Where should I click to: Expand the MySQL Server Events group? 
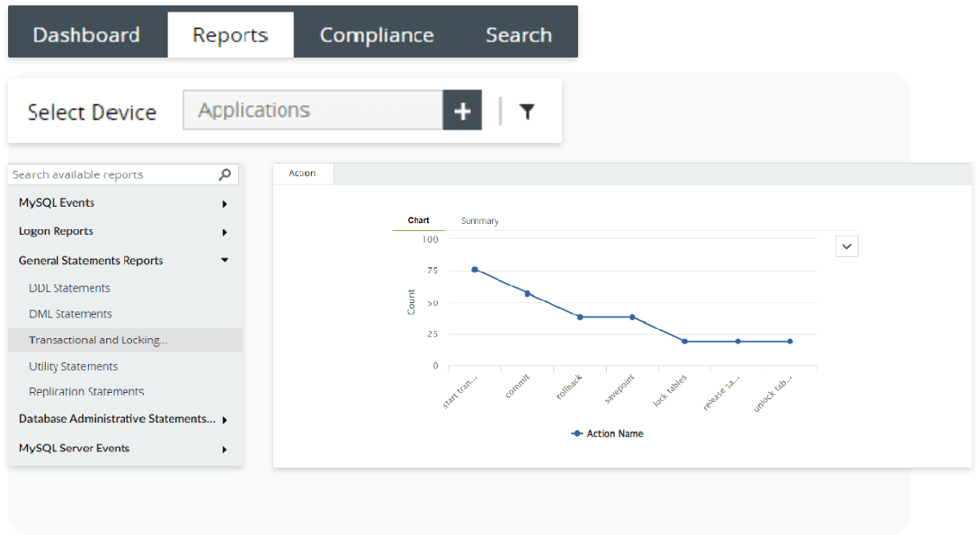224,449
